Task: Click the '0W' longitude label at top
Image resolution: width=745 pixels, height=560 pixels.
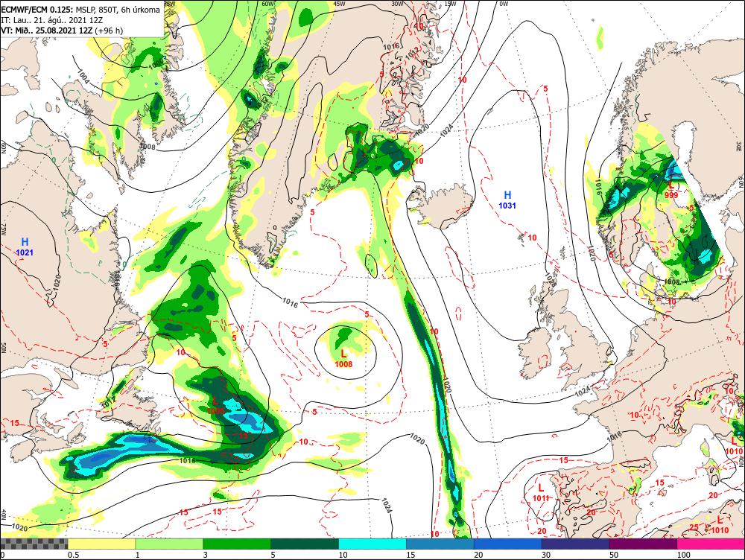Action: (x=504, y=4)
